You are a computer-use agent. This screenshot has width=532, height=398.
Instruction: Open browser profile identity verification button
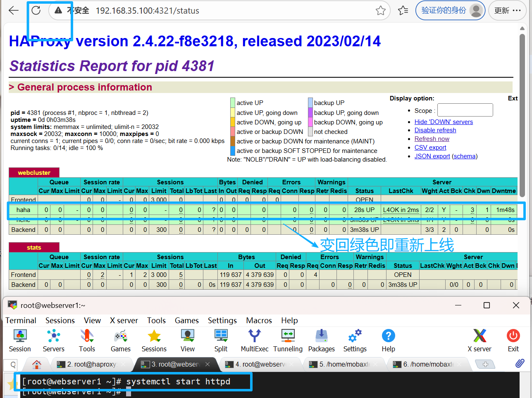point(450,10)
